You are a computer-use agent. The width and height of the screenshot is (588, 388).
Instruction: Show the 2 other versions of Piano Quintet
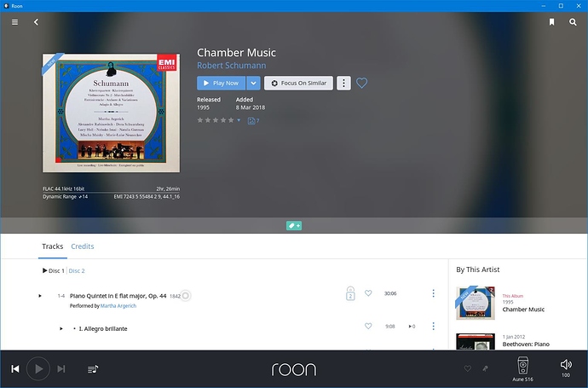click(x=350, y=293)
